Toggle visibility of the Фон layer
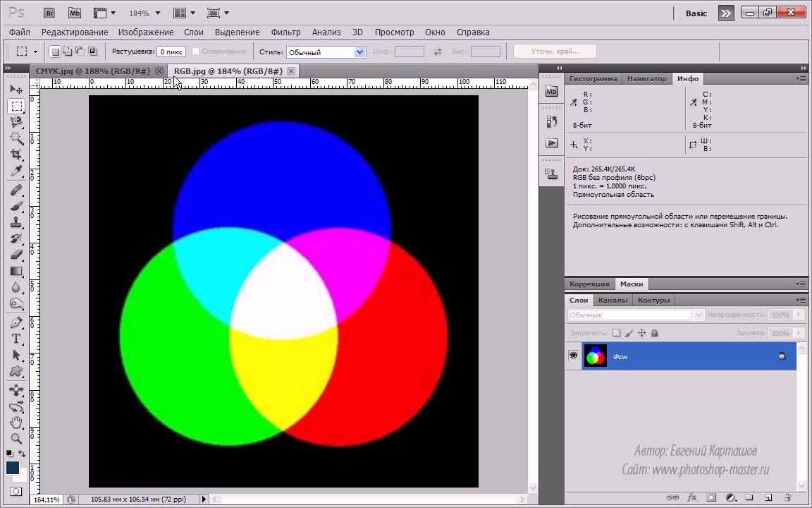The width and height of the screenshot is (812, 508). (x=573, y=356)
